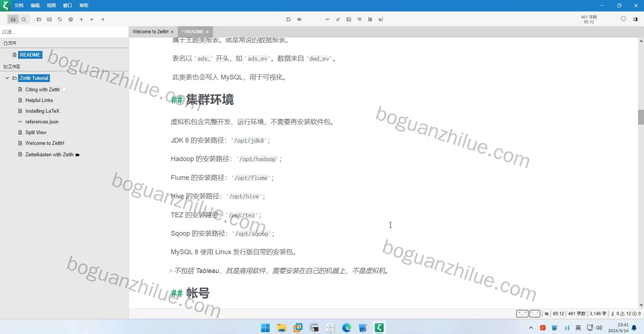Viewport: 644px width, 334px height.
Task: Click single-quote magic quotes button
Action: pyautogui.click(x=535, y=314)
